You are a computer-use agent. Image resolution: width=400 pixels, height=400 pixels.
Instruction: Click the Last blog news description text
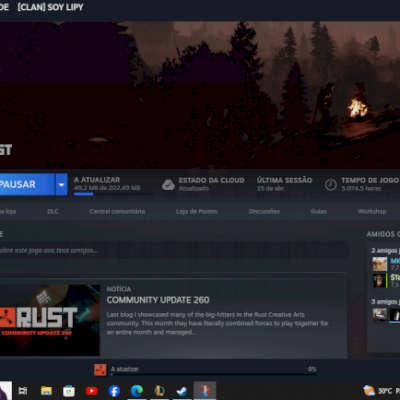pyautogui.click(x=217, y=323)
